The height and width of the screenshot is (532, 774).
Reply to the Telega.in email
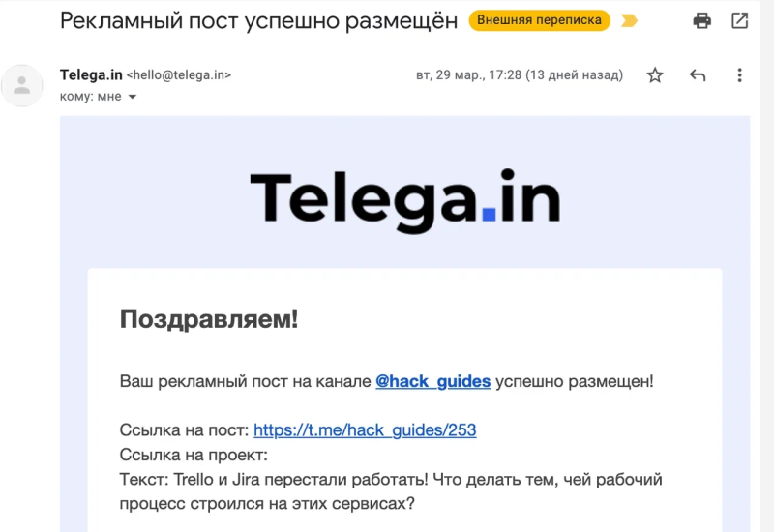coord(698,75)
